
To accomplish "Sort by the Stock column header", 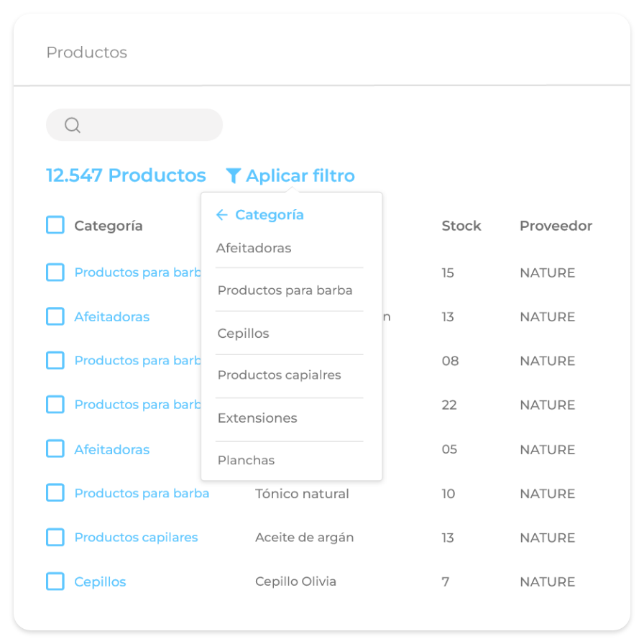I will (x=461, y=226).
